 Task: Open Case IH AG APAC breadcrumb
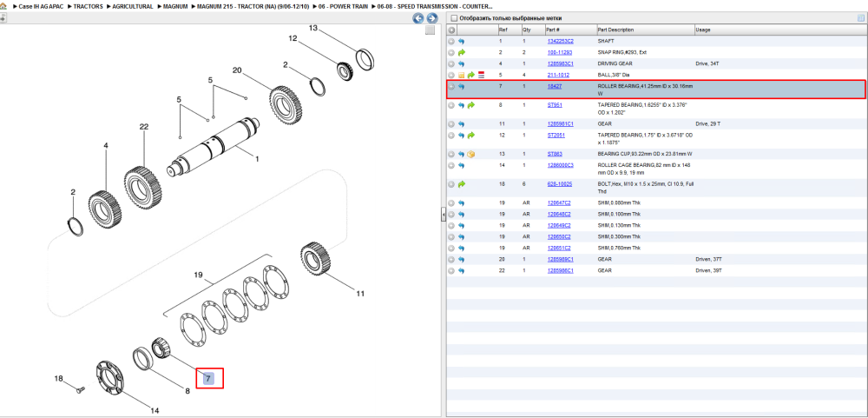coord(39,6)
